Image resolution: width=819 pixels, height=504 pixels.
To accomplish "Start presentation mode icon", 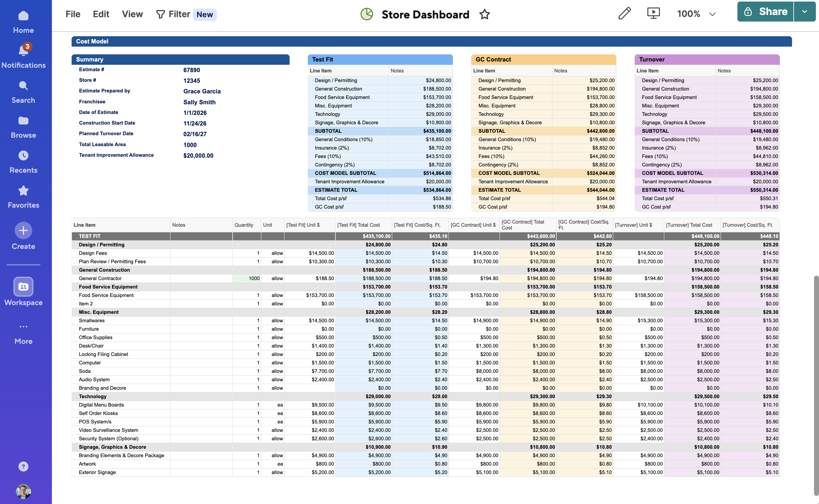I will (653, 14).
